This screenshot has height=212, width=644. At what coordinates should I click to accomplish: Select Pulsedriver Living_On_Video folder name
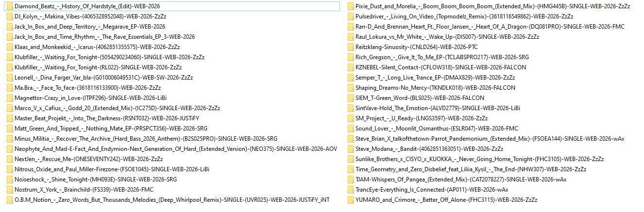click(x=464, y=16)
